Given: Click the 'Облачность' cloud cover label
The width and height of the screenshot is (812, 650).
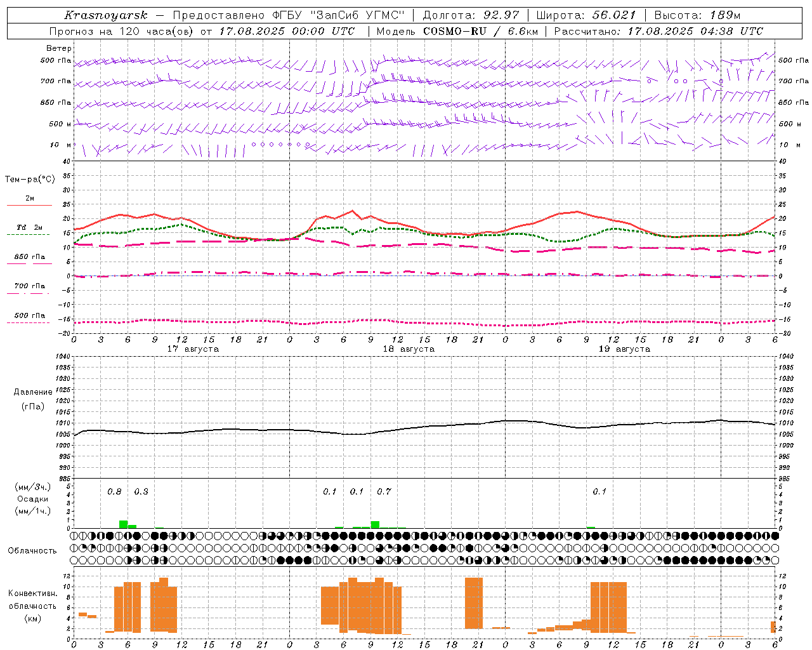Looking at the screenshot, I should click(x=32, y=551).
